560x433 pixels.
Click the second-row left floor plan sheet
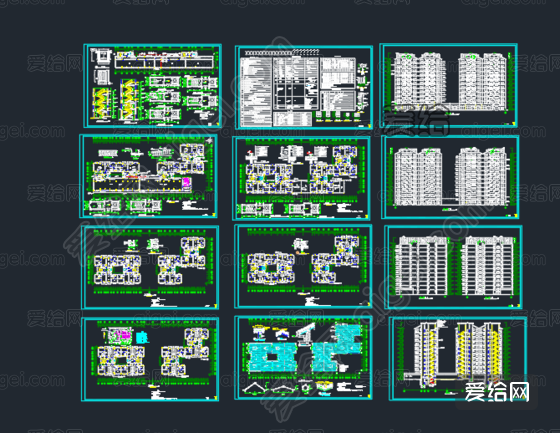tap(148, 176)
